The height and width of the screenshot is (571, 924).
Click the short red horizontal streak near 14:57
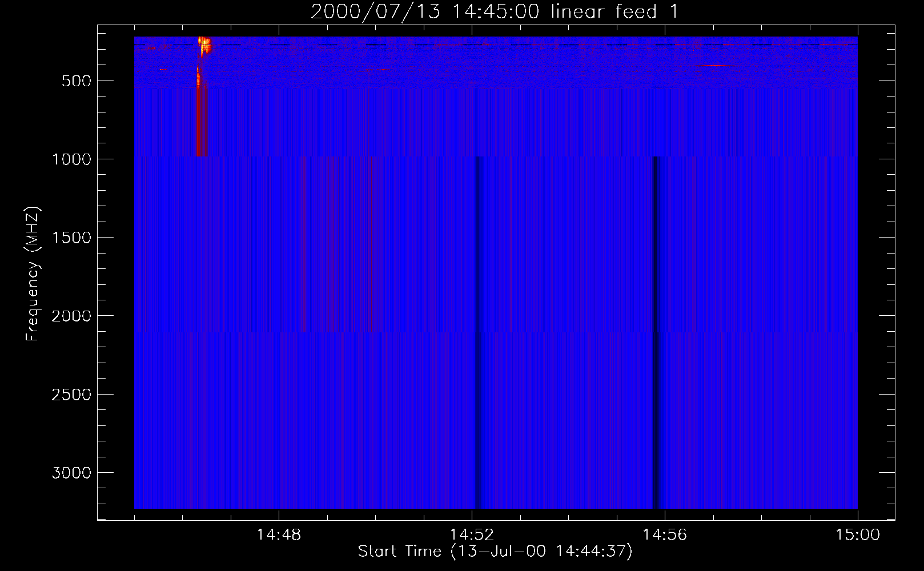point(714,66)
